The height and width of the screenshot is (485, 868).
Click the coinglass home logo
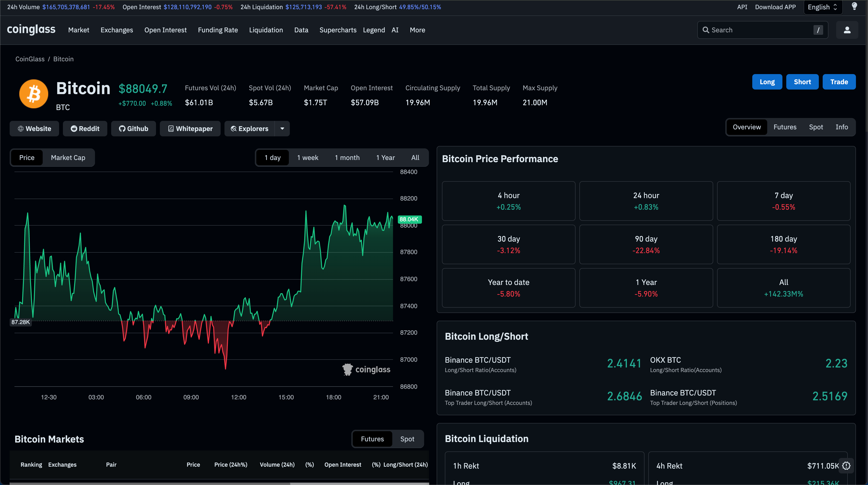(31, 30)
